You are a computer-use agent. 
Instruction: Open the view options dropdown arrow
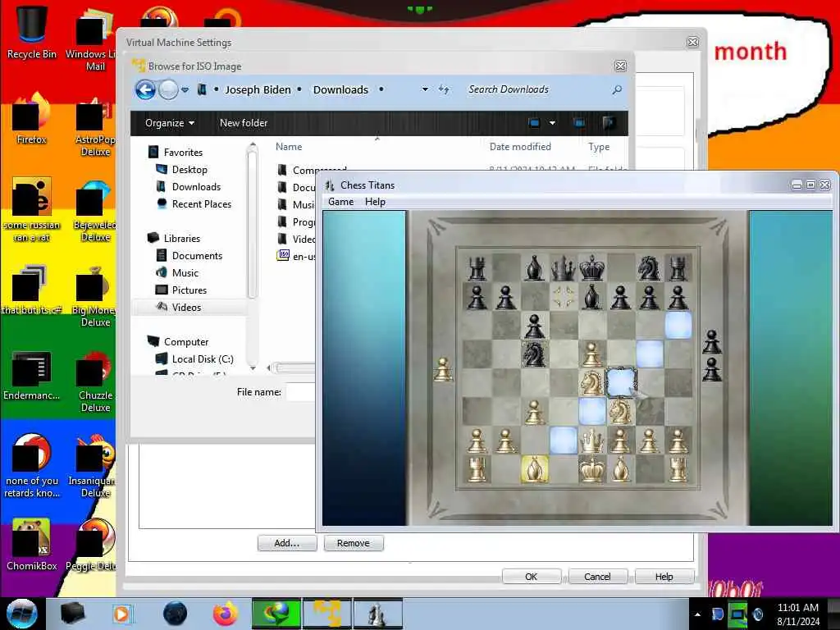[x=552, y=123]
